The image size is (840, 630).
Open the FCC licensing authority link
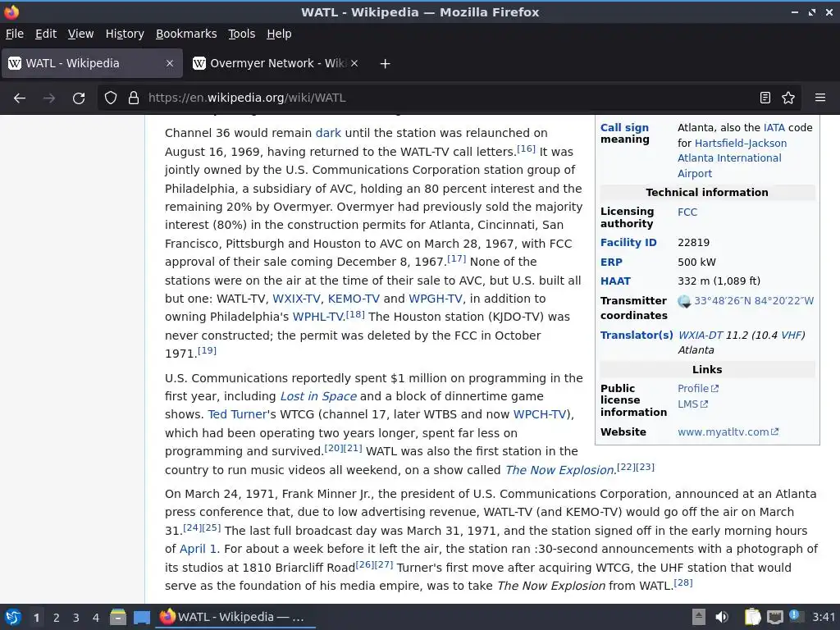(x=687, y=212)
